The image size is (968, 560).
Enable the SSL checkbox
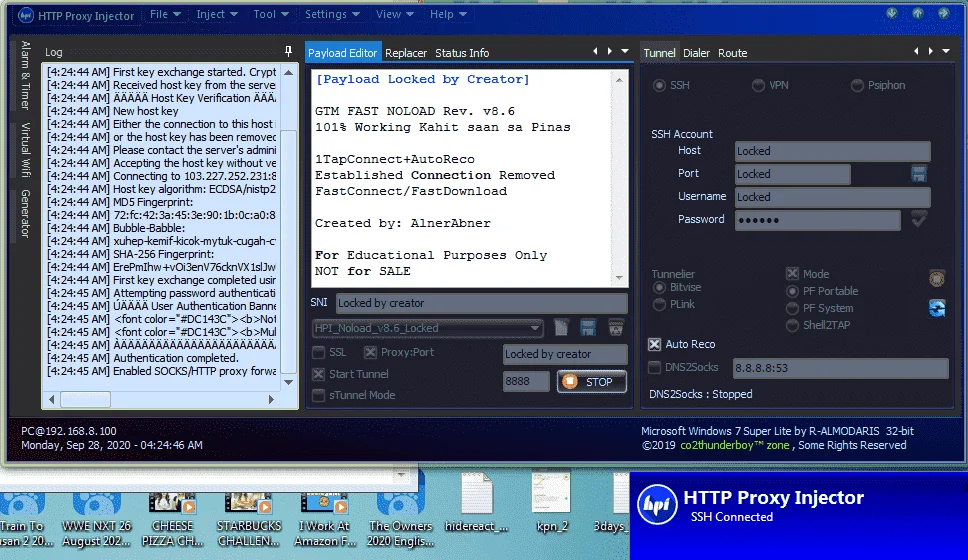tap(319, 353)
